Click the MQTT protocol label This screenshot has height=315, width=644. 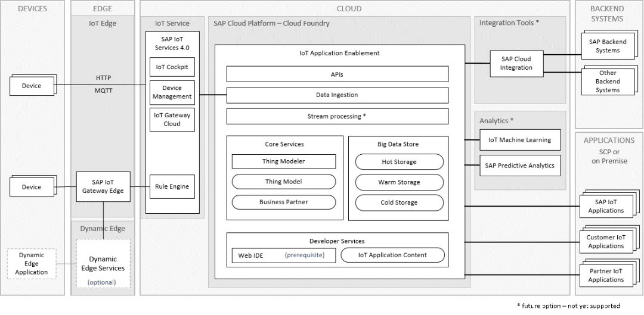point(104,91)
